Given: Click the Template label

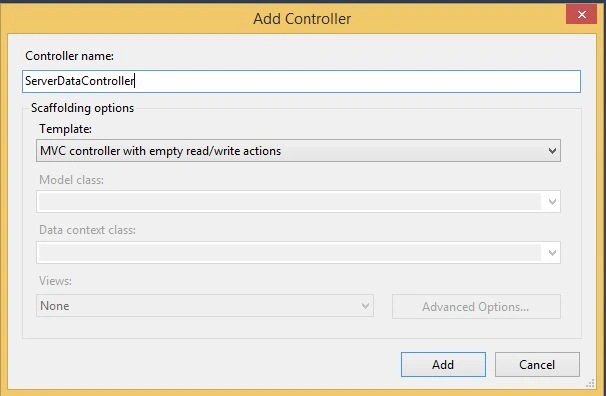Looking at the screenshot, I should tap(66, 129).
